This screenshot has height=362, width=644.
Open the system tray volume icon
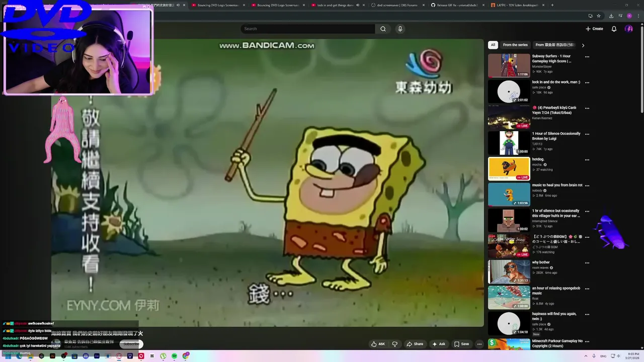[x=618, y=356]
